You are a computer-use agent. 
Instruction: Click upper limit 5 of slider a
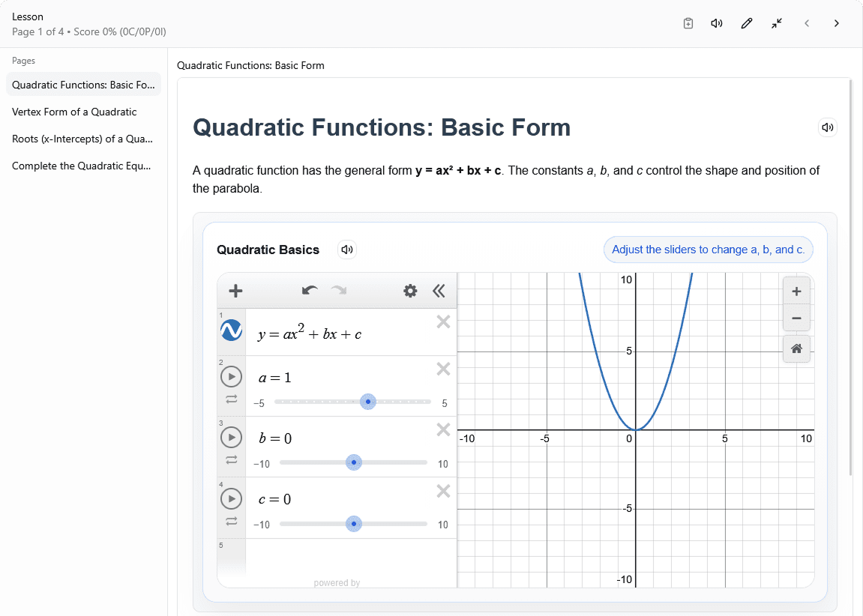tap(445, 403)
